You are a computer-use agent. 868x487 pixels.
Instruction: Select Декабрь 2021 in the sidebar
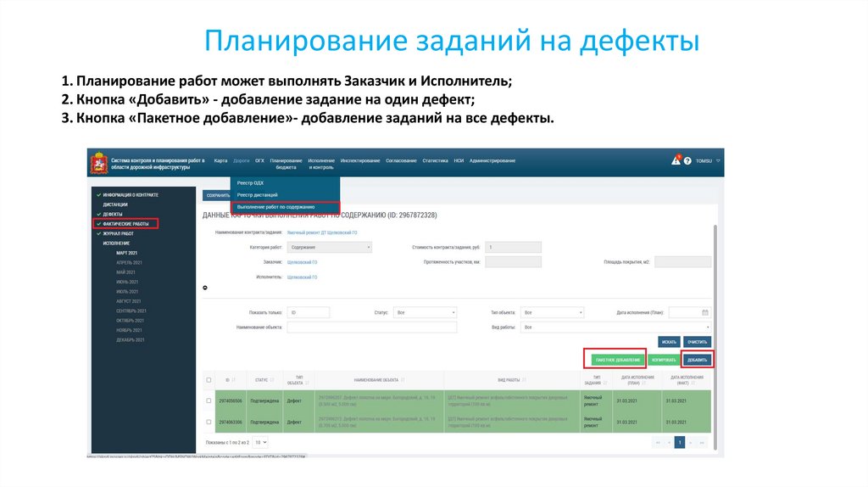[130, 340]
